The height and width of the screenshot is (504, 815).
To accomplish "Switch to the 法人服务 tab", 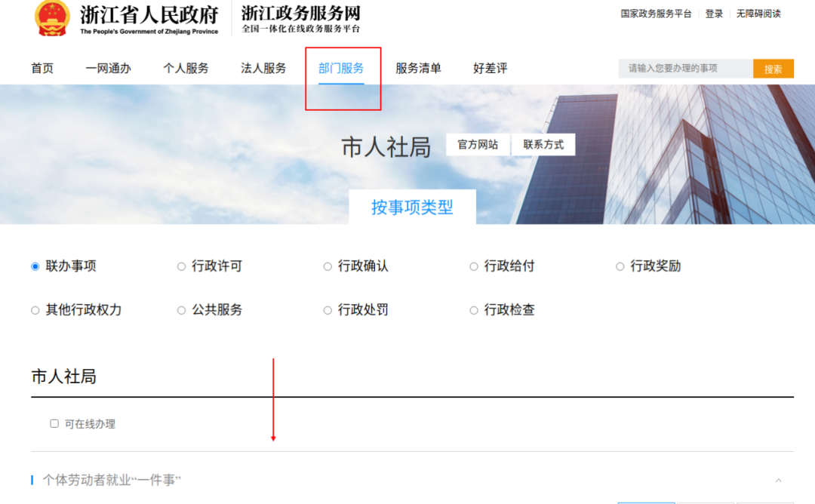I will (263, 69).
